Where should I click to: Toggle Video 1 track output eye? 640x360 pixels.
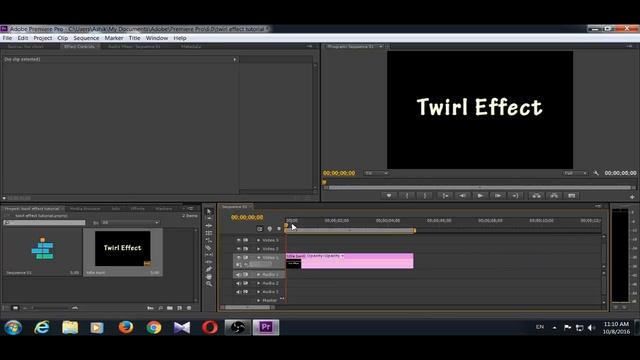239,258
